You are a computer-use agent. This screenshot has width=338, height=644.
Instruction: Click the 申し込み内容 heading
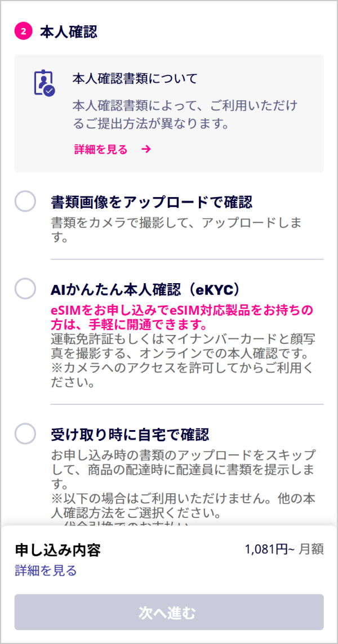57,550
